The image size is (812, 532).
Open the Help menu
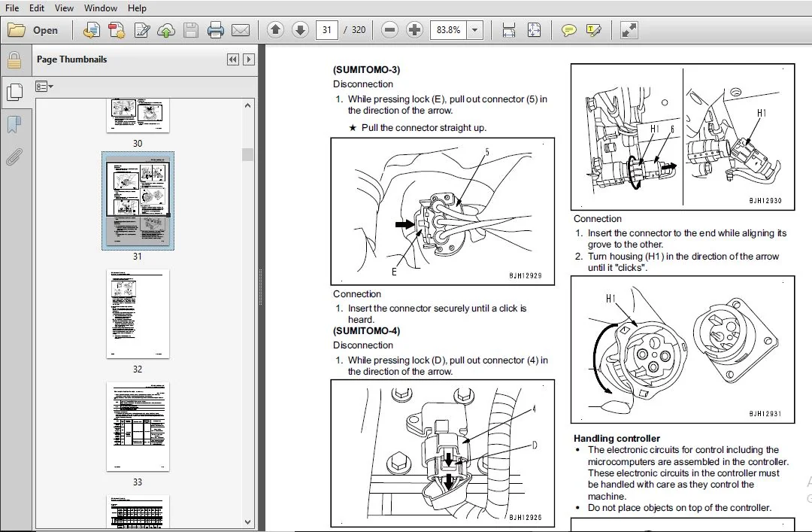coord(138,8)
